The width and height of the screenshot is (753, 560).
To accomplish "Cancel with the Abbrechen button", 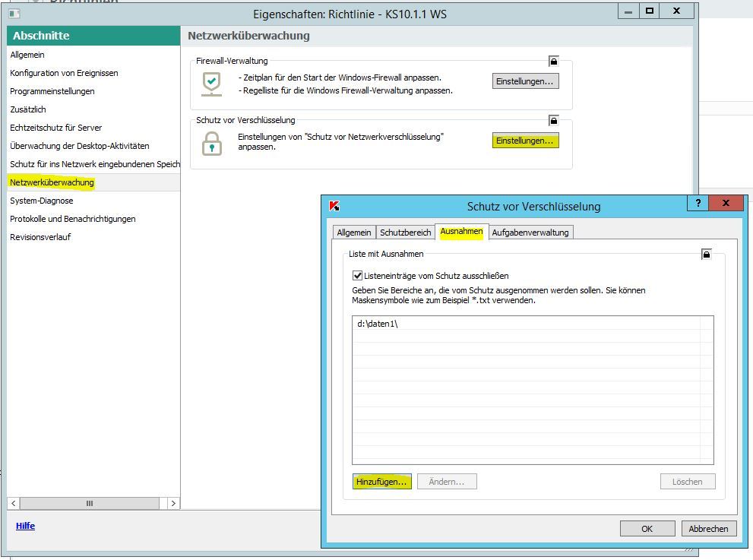I will (709, 529).
